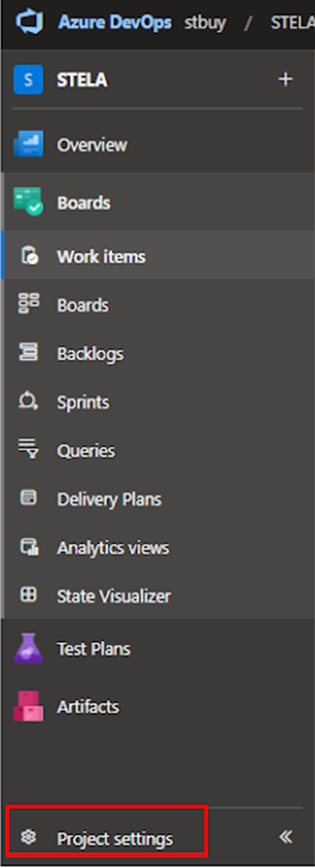Open the Backlogs menu item
This screenshot has height=868, width=315.
point(159,353)
